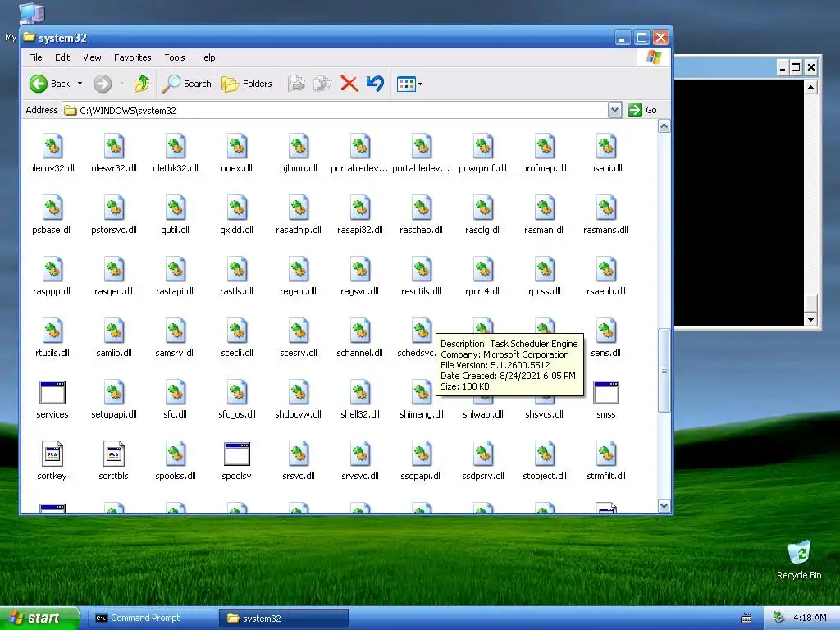Expand the Address bar dropdown
This screenshot has width=840, height=630.
pos(614,110)
